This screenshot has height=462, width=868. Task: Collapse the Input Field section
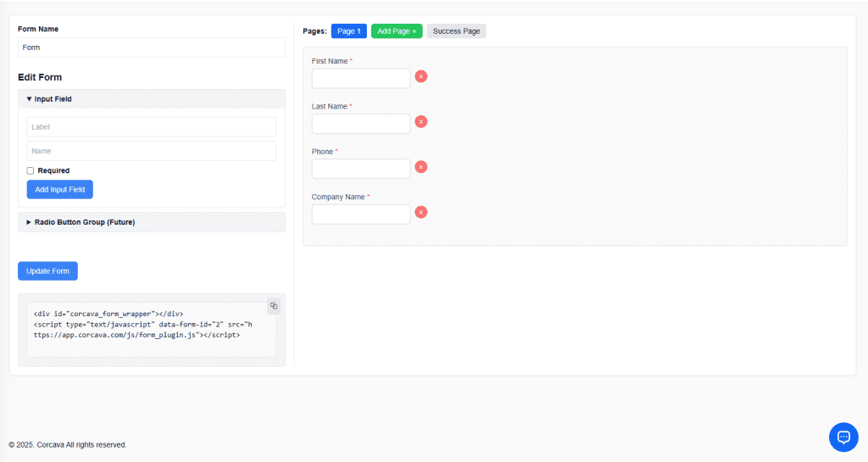point(53,99)
